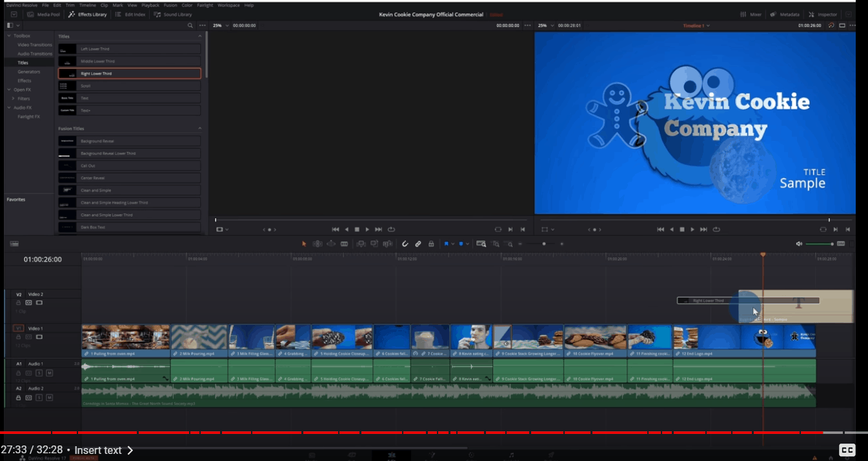
Task: Toggle YouTube closed captions CC button
Action: point(847,450)
